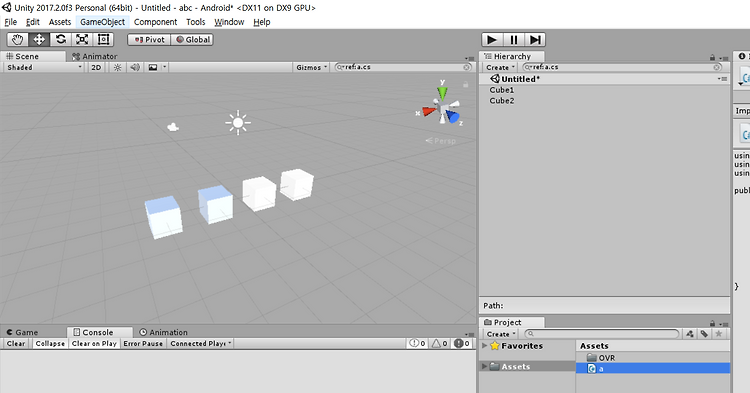
Task: Click the Pause button
Action: coord(514,40)
